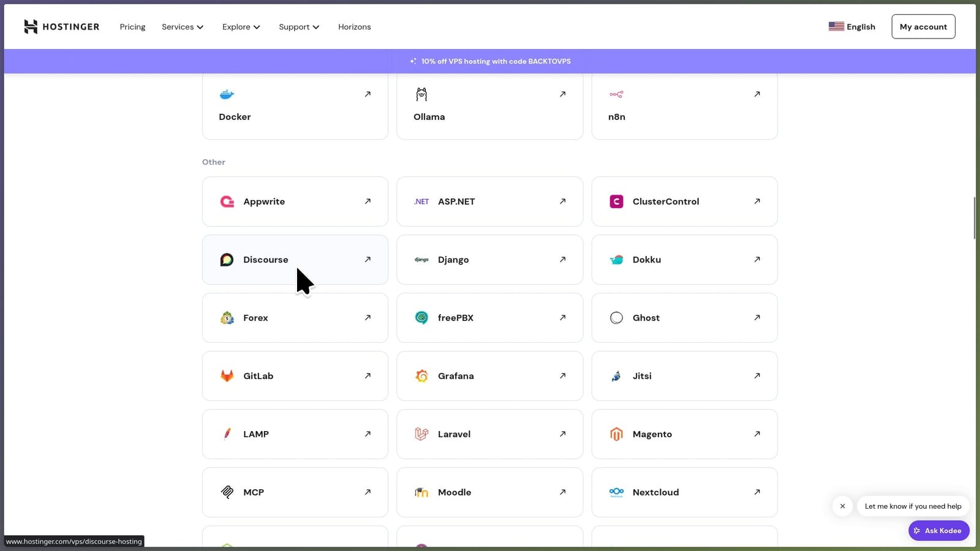This screenshot has height=551, width=980.
Task: Click the Docker whale icon
Action: [x=227, y=94]
